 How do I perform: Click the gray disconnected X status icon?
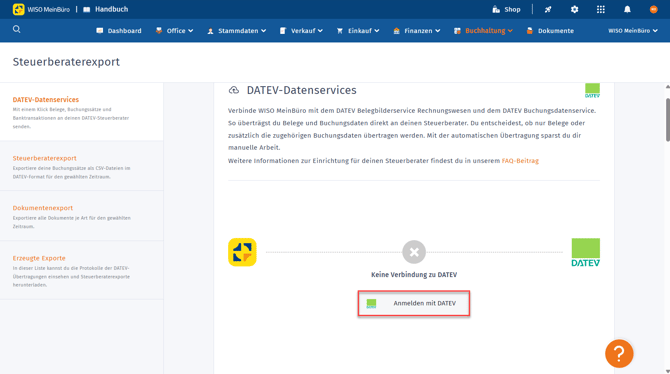(414, 252)
